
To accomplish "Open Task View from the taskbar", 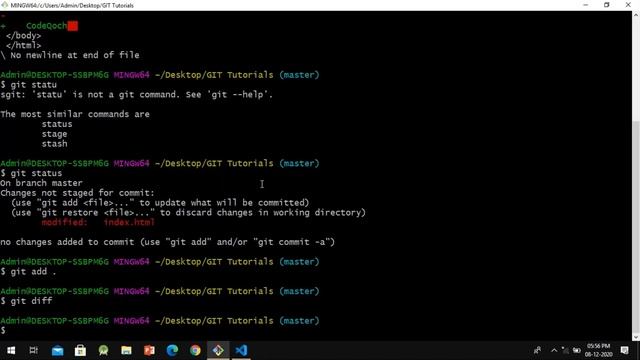I will click(x=33, y=350).
